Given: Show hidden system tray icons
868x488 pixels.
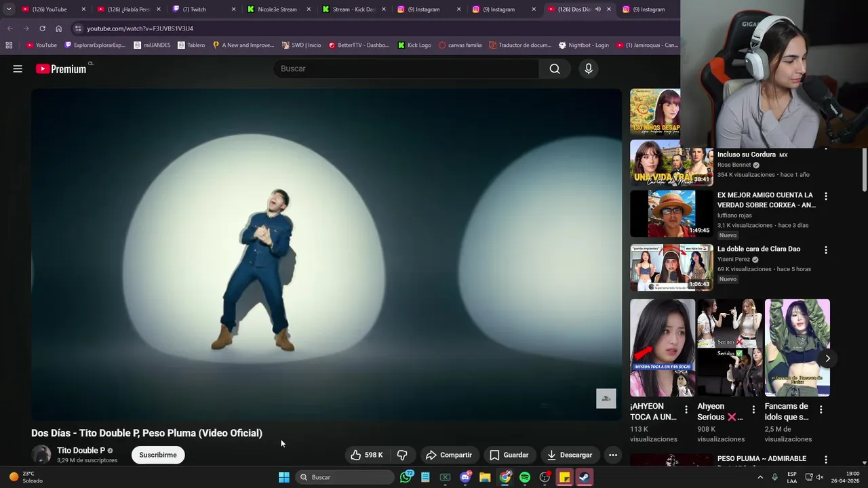Looking at the screenshot, I should [x=760, y=477].
